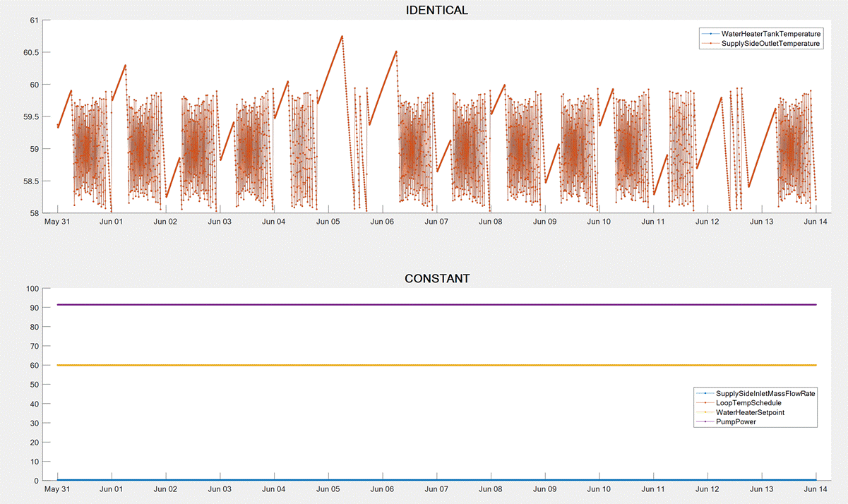The height and width of the screenshot is (504, 848).
Task: Click Jun 02 date label under CONSTANT plot
Action: [x=166, y=488]
